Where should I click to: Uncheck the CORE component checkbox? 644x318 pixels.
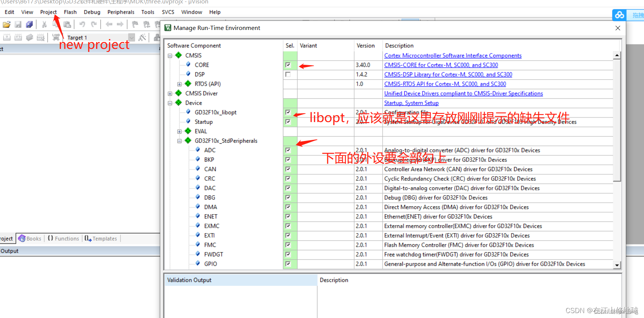288,65
